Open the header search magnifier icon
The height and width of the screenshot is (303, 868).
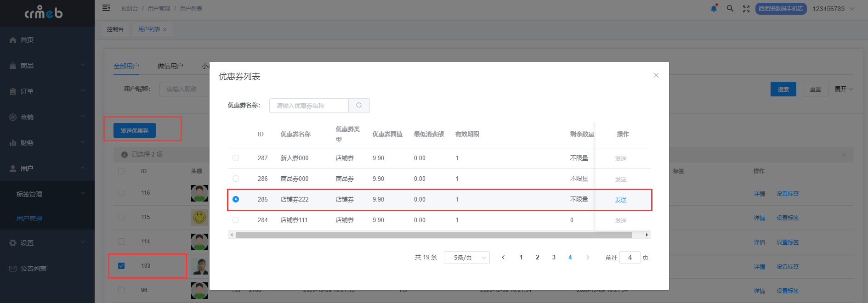click(x=730, y=9)
